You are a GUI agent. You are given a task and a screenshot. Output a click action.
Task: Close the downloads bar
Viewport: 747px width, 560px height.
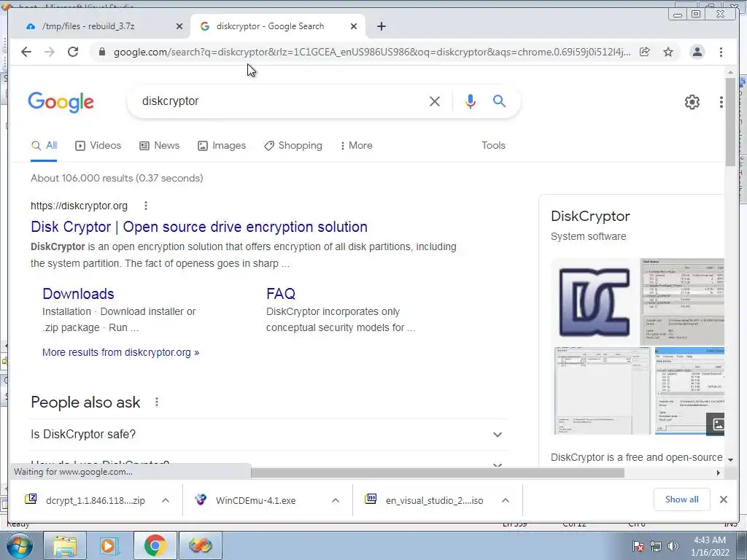point(723,499)
